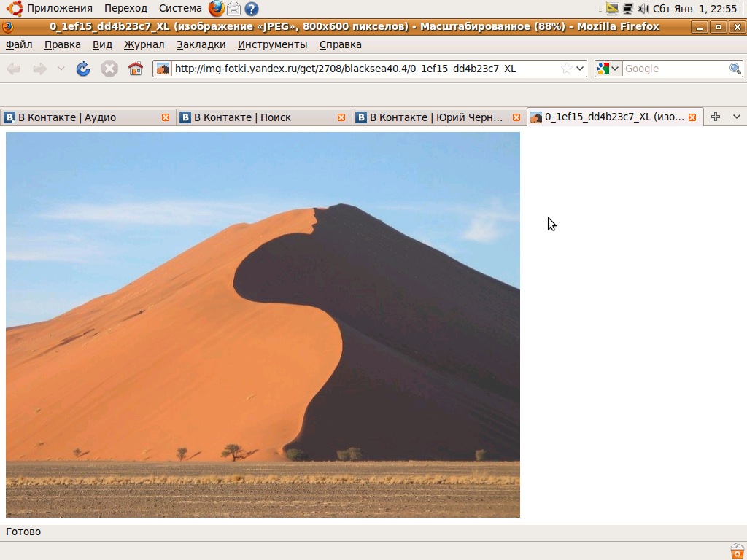Click the address bar URL field
This screenshot has width=747, height=560.
click(365, 69)
